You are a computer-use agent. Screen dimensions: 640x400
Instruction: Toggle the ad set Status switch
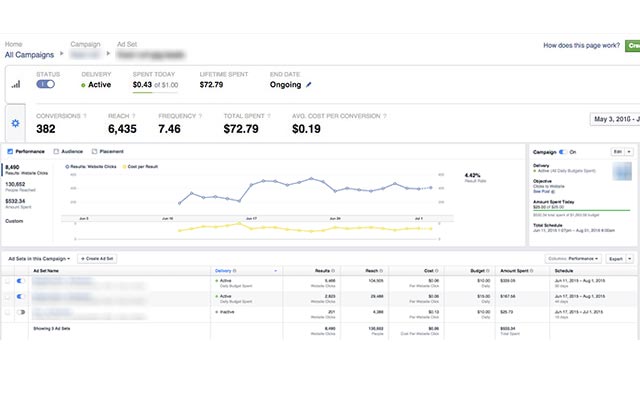46,85
